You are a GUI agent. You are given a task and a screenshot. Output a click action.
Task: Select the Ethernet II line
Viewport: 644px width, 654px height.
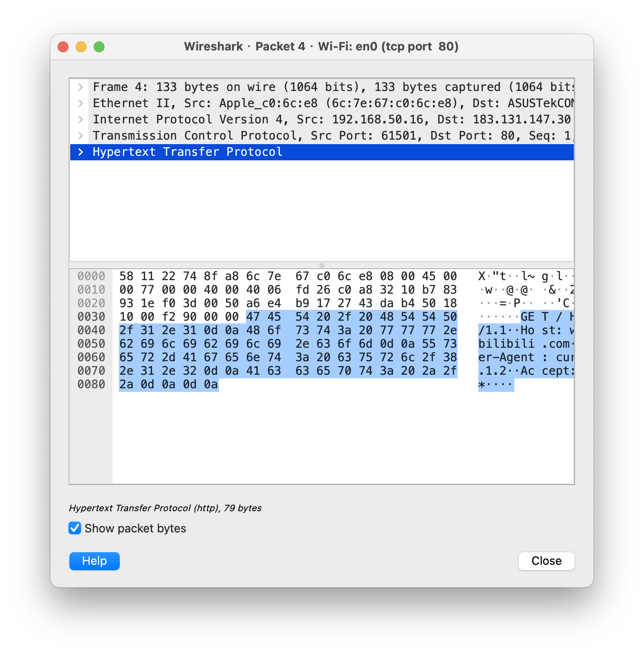click(x=322, y=103)
